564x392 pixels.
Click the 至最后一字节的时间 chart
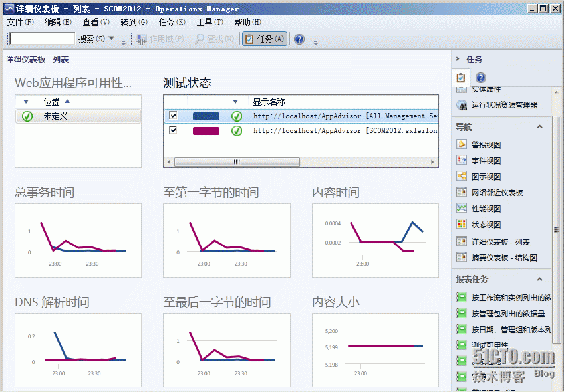tap(227, 350)
